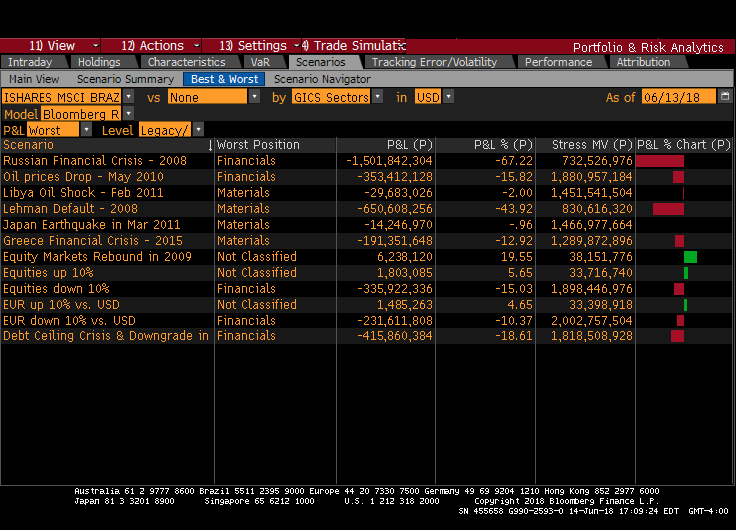This screenshot has height=530, width=736.
Task: Launch Trade Simulation from the toolbar
Action: pos(352,46)
